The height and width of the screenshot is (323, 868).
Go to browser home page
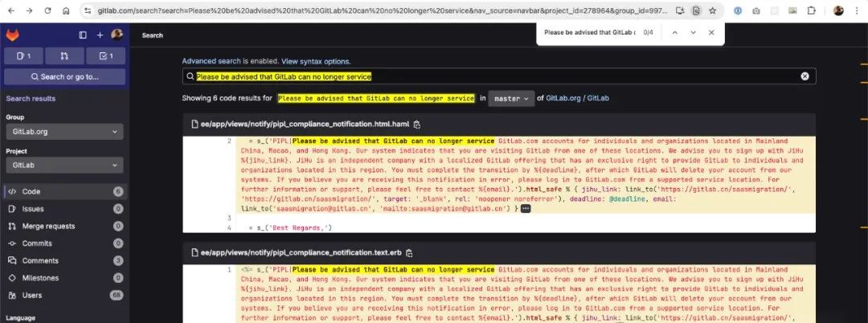coord(66,10)
